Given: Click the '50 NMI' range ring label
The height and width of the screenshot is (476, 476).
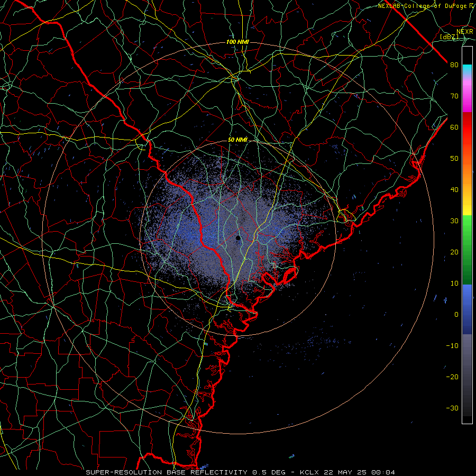Looking at the screenshot, I should click(237, 140).
